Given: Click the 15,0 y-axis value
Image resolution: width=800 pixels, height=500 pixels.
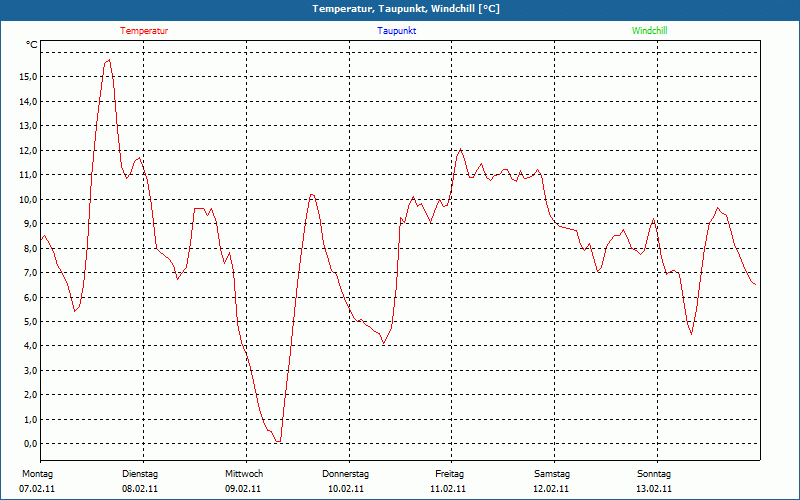Looking at the screenshot, I should pyautogui.click(x=28, y=77).
